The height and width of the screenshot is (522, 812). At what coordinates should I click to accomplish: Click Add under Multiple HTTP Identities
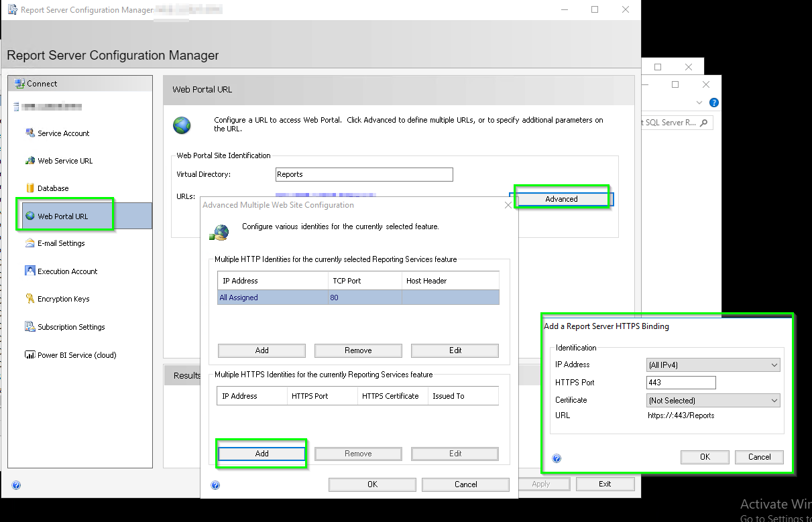pyautogui.click(x=262, y=350)
